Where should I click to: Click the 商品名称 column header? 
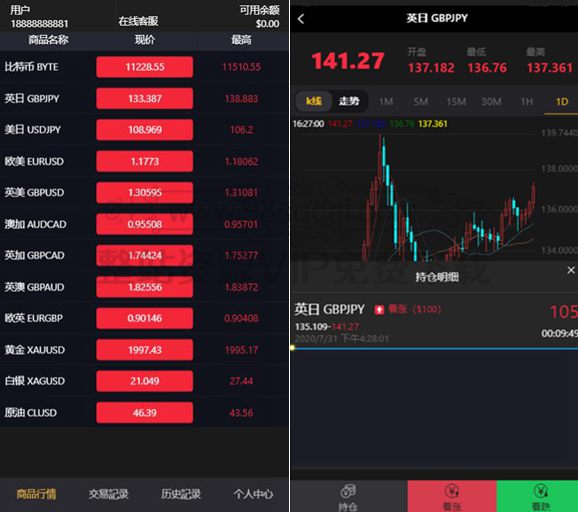(48, 40)
